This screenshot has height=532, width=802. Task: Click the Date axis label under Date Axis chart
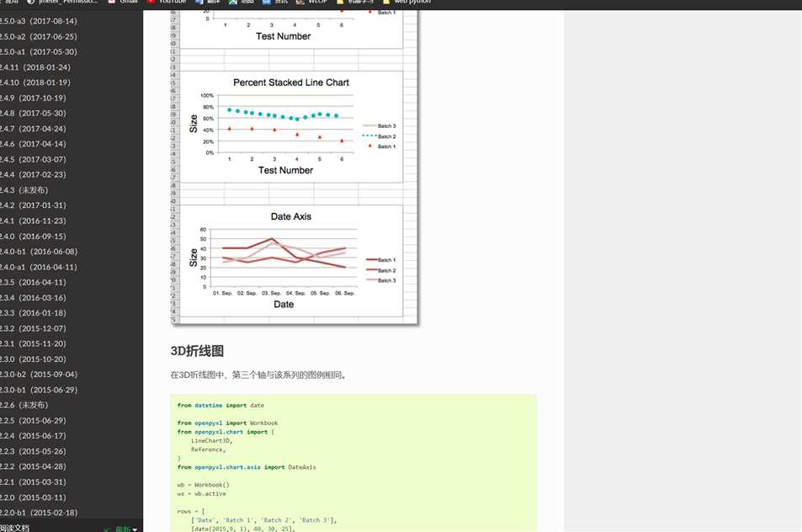pos(284,305)
